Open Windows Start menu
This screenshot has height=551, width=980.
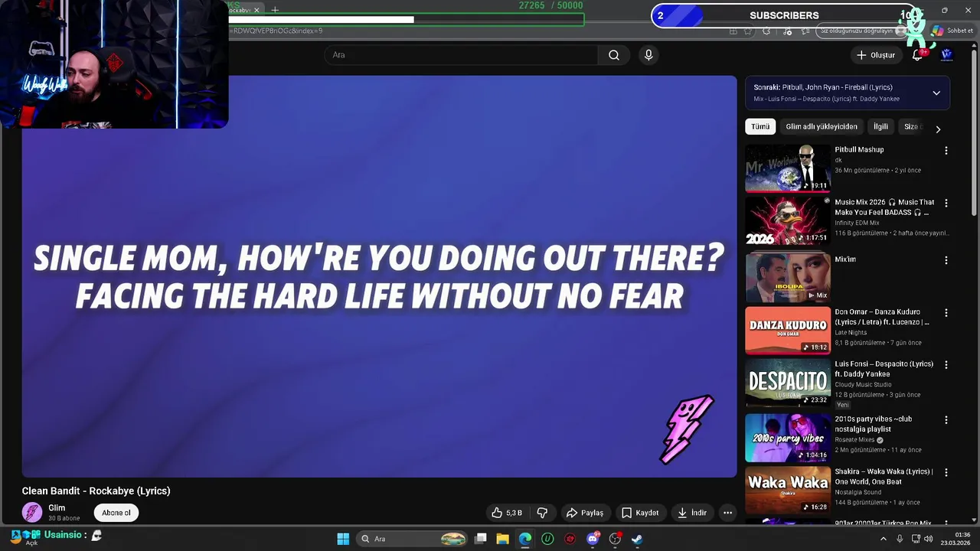point(343,539)
